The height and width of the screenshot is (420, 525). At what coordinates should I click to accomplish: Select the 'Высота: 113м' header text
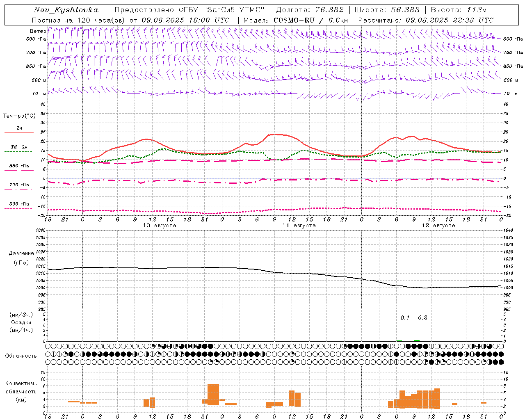coord(459,10)
